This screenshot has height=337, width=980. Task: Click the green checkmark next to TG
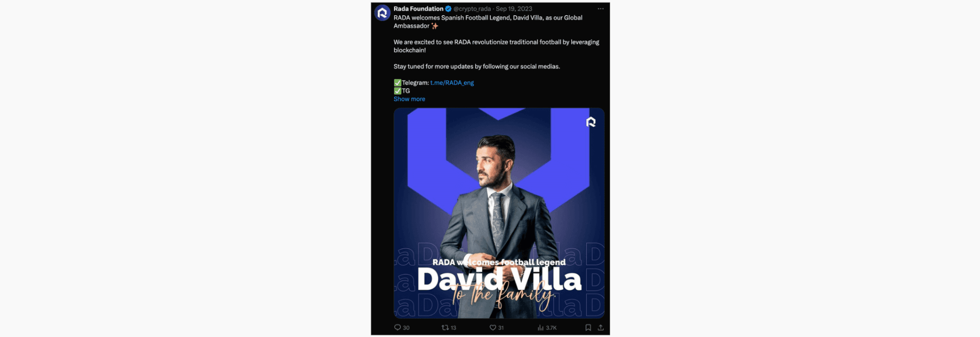coord(397,91)
